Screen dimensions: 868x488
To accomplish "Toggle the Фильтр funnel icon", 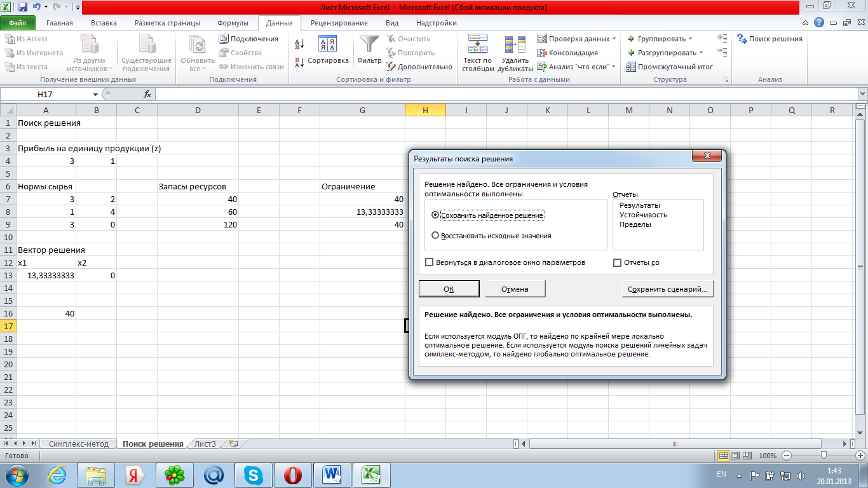I will click(369, 44).
